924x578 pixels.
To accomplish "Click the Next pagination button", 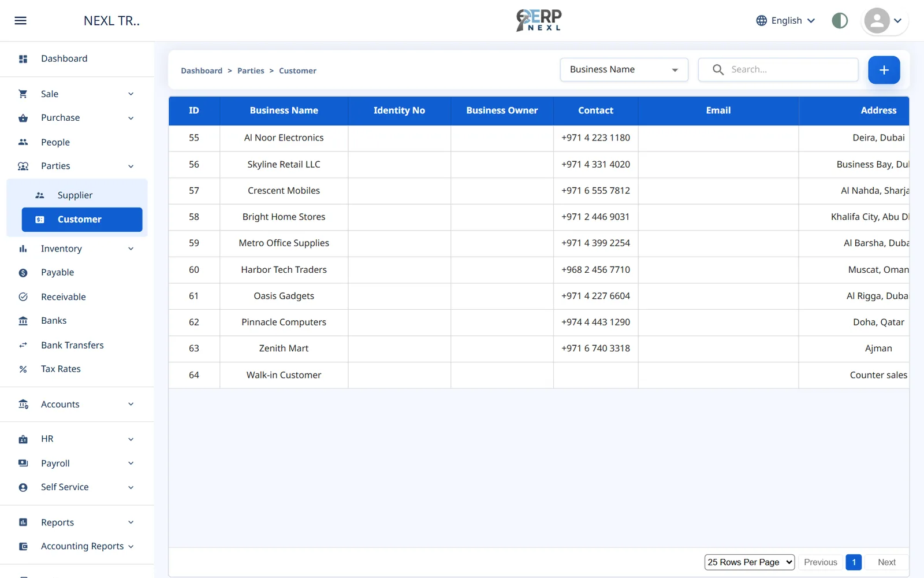I will coord(886,562).
